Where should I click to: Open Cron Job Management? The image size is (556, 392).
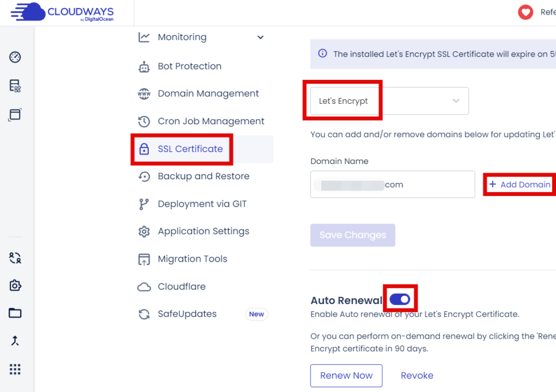pyautogui.click(x=211, y=121)
